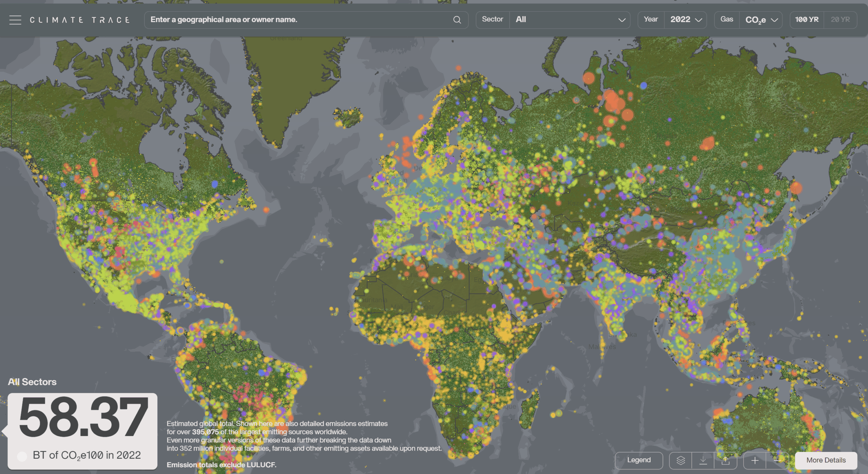
Task: Click the white circle beside BT of CO2e100
Action: pos(22,456)
